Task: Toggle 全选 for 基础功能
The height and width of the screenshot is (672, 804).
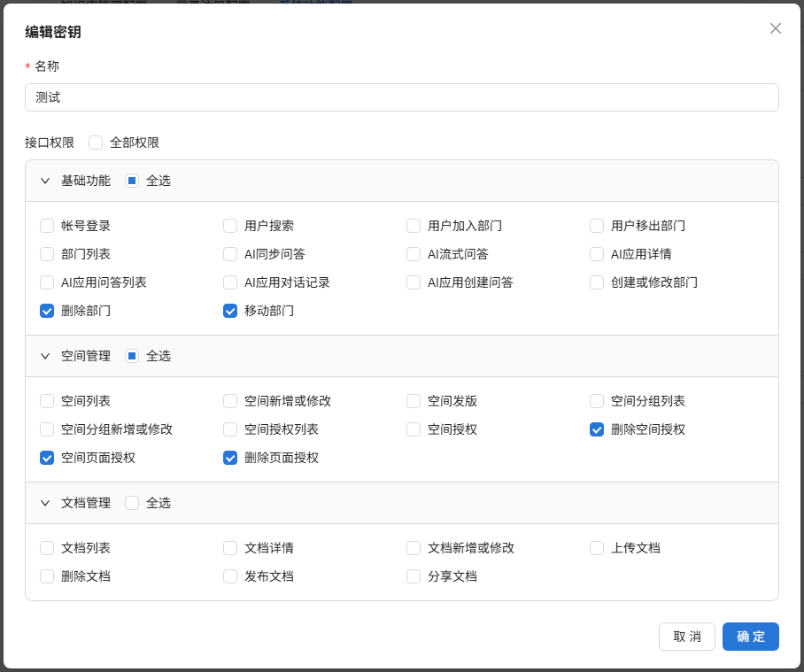Action: tap(132, 181)
